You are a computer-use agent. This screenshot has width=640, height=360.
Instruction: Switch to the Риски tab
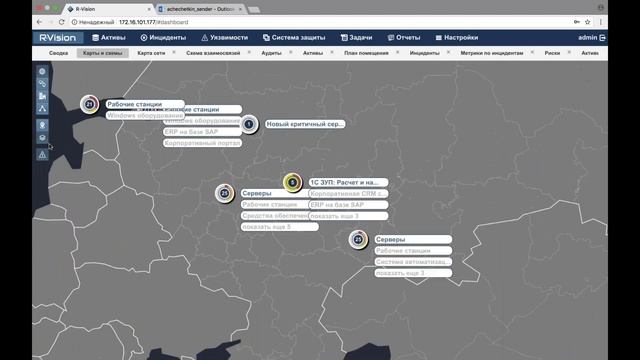click(552, 53)
